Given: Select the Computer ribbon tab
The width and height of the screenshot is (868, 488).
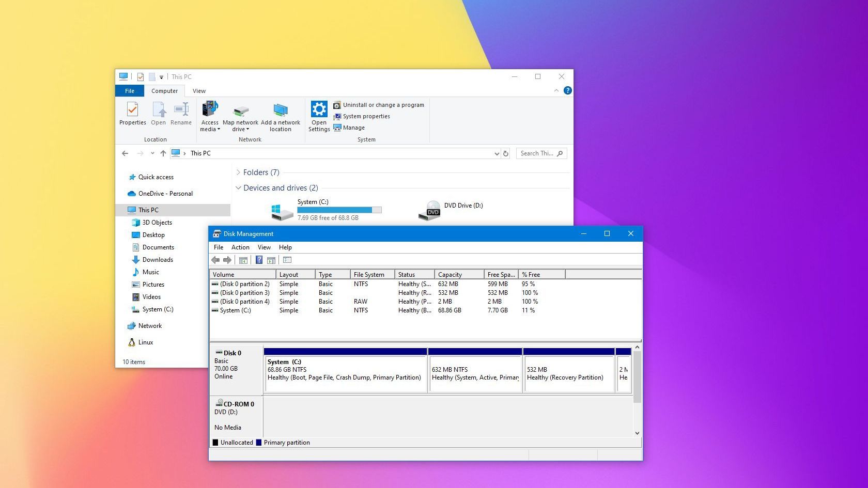Looking at the screenshot, I should click(165, 91).
